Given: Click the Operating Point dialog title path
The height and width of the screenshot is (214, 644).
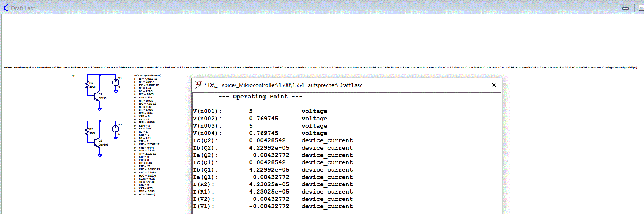Looking at the screenshot, I should 283,85.
